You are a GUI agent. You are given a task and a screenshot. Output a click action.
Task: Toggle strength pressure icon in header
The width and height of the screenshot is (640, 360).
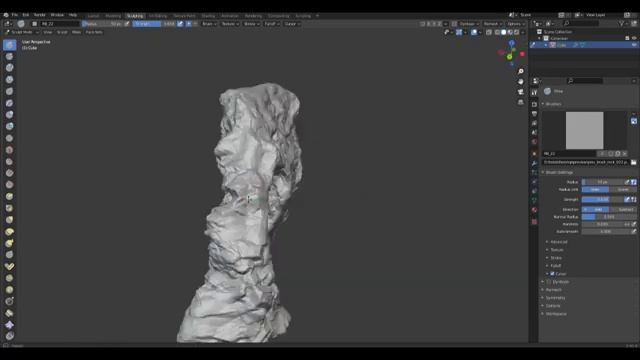[180, 24]
